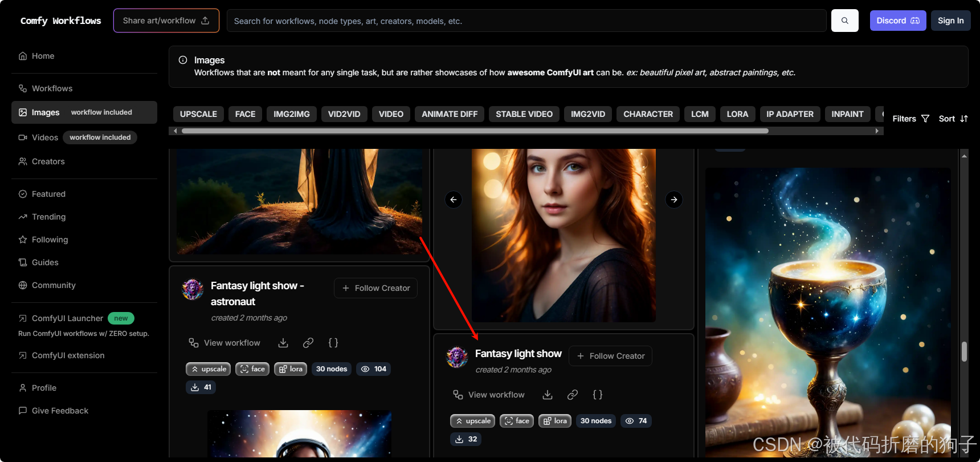Select Images workflow included sidebar item
The height and width of the screenshot is (462, 980).
coord(84,112)
